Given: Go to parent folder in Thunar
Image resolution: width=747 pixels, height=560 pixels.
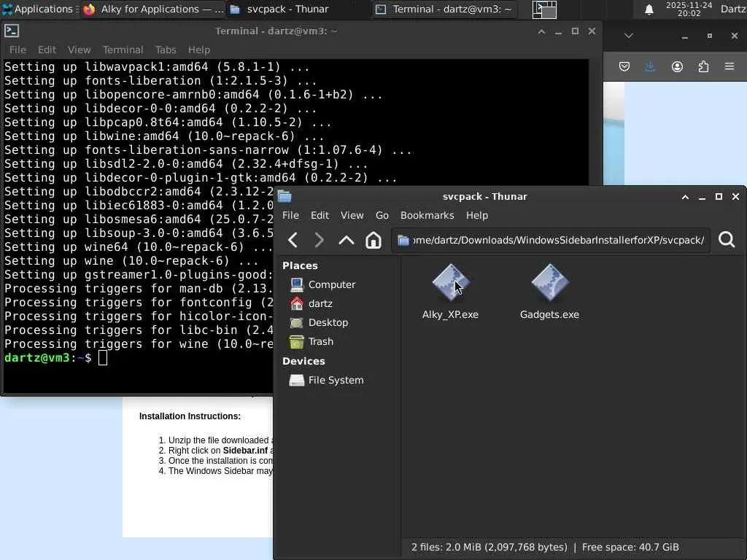Looking at the screenshot, I should [x=347, y=240].
